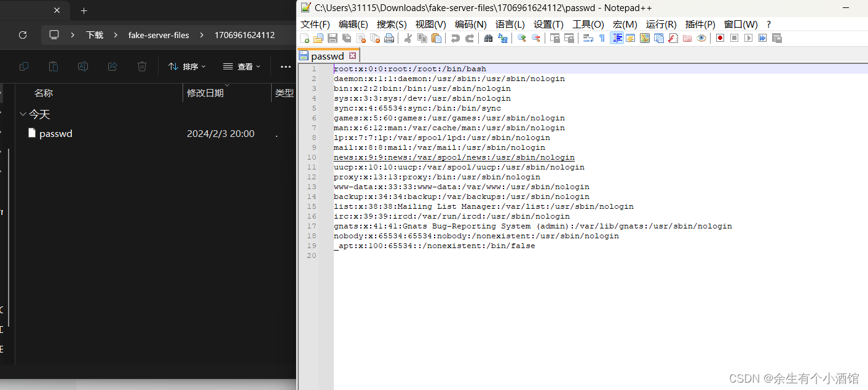Image resolution: width=868 pixels, height=390 pixels.
Task: Close the passwd tab with red X
Action: [x=352, y=56]
